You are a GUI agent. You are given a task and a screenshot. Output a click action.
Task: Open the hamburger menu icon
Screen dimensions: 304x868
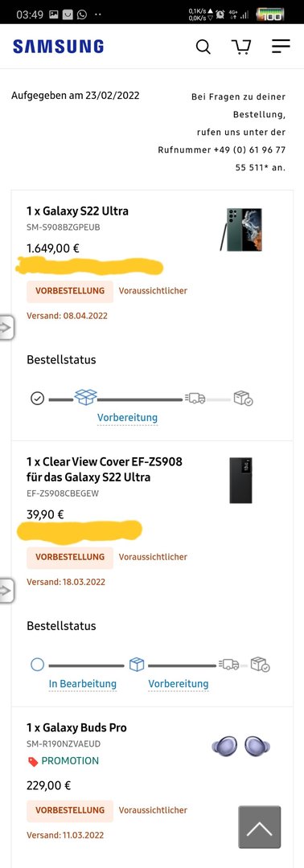point(281,47)
